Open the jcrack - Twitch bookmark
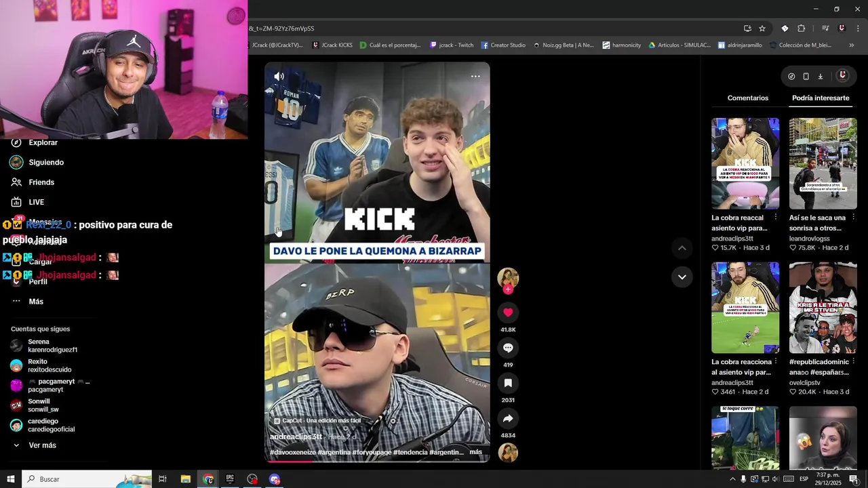 pos(452,45)
